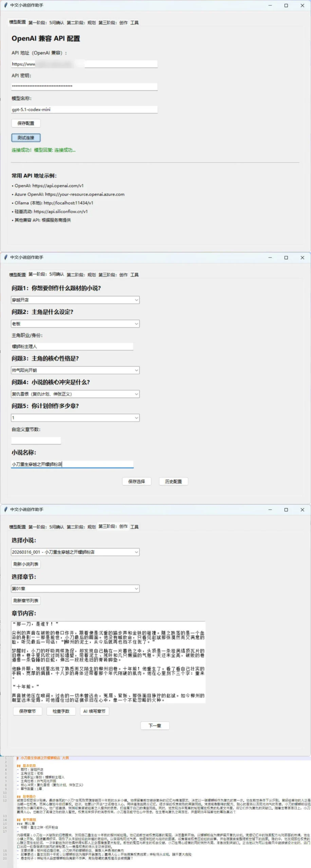The width and height of the screenshot is (311, 868).
Task: Go to 下一章 next chapter
Action: pos(155,726)
